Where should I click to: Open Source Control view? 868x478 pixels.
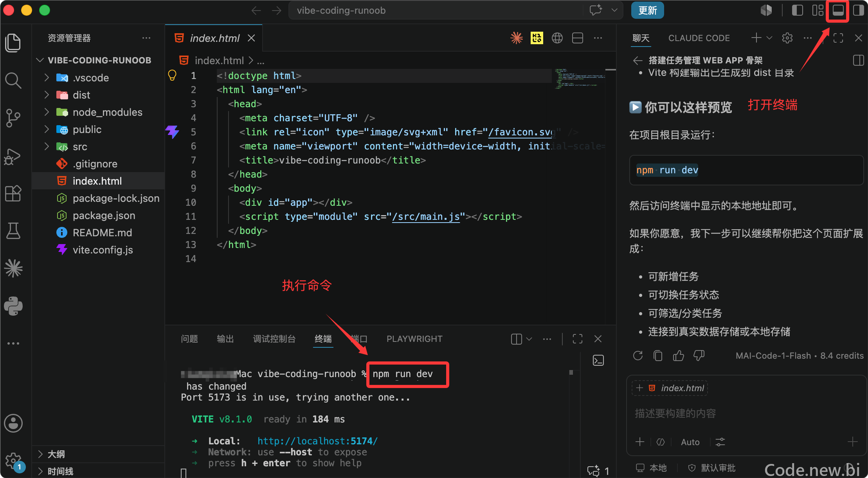[x=13, y=118]
